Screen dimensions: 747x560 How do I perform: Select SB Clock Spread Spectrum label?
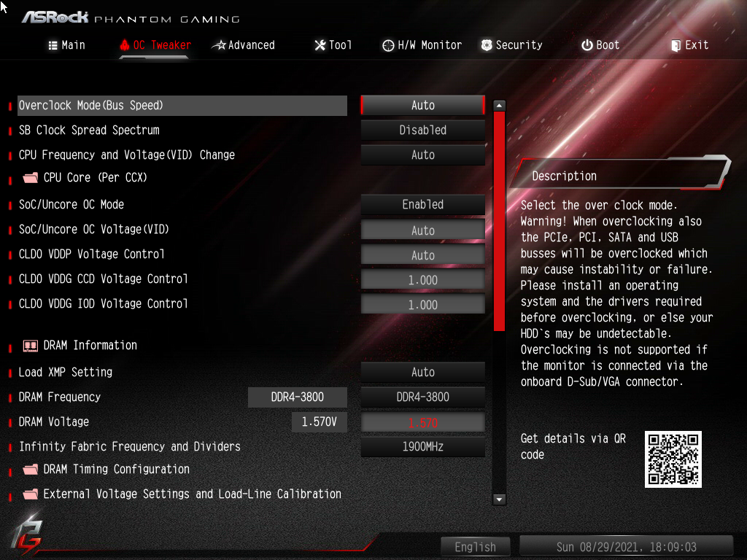coord(89,130)
